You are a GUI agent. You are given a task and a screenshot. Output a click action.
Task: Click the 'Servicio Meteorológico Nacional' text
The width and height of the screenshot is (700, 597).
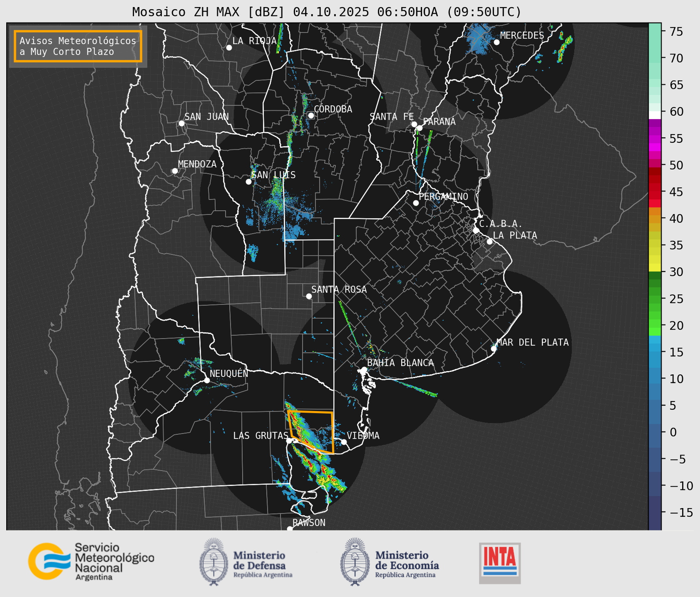(115, 558)
